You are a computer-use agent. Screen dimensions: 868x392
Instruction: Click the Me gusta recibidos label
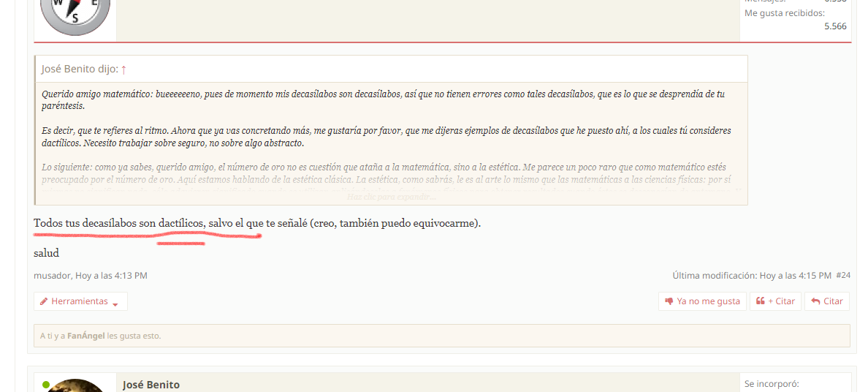click(x=784, y=13)
